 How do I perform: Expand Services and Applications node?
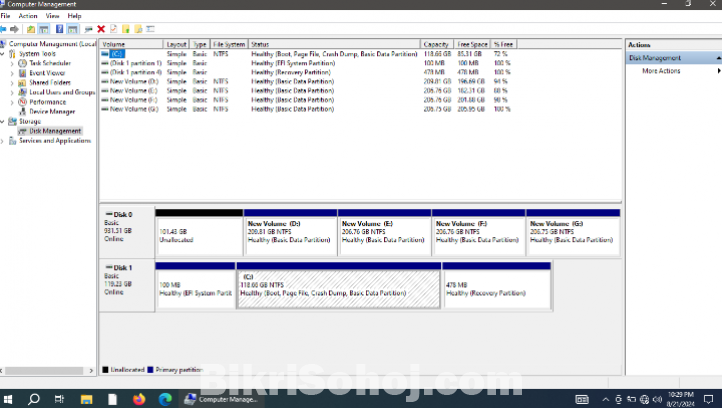coord(3,141)
